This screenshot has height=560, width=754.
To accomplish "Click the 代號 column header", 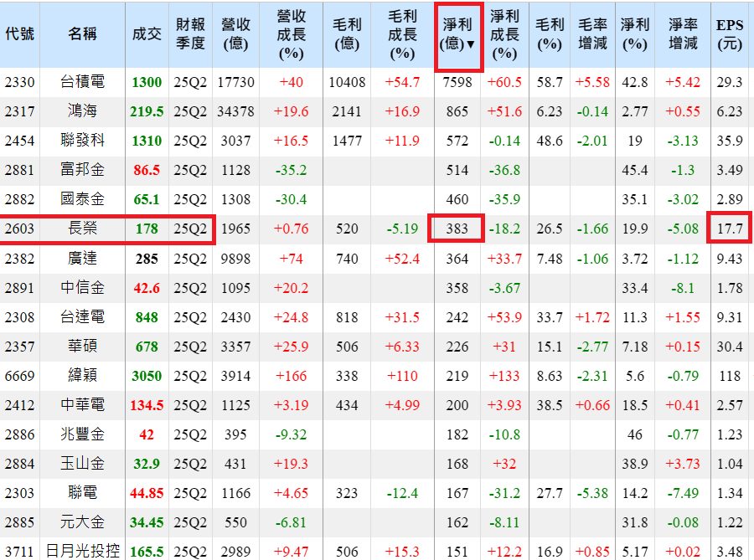I will pyautogui.click(x=20, y=33).
